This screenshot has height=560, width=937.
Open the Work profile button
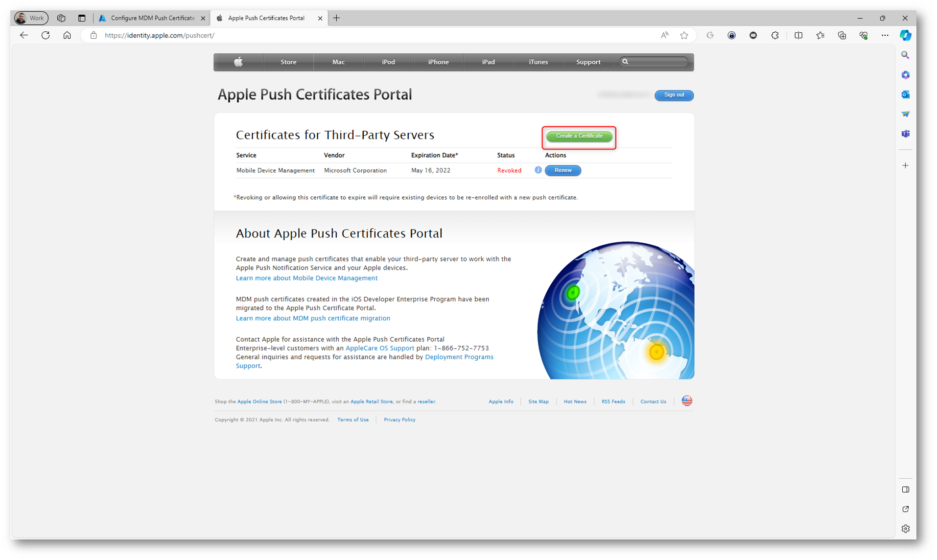[31, 18]
